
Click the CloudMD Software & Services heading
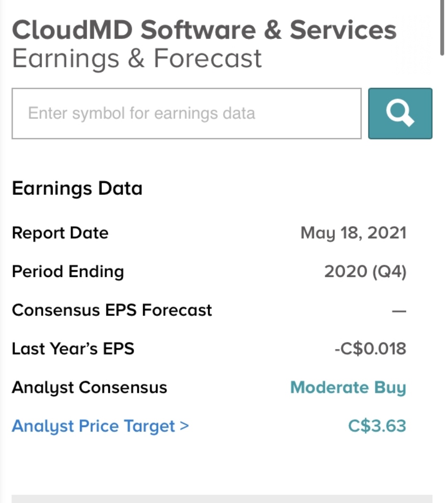204,30
